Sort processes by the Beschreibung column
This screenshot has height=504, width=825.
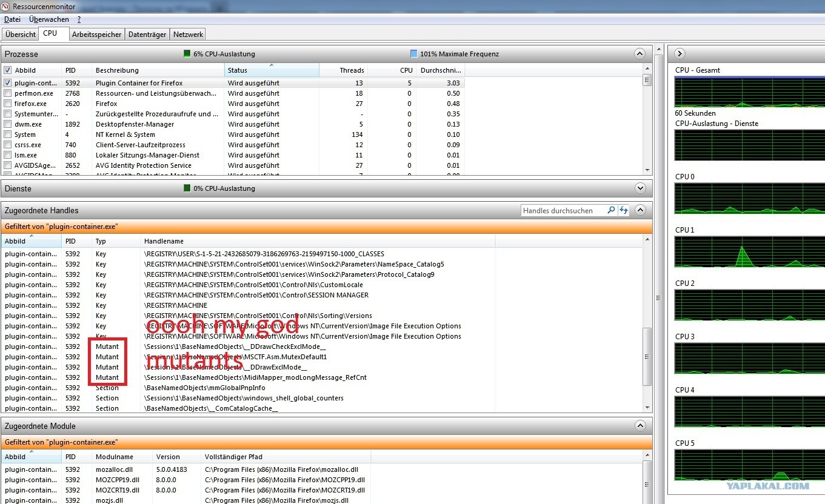158,70
